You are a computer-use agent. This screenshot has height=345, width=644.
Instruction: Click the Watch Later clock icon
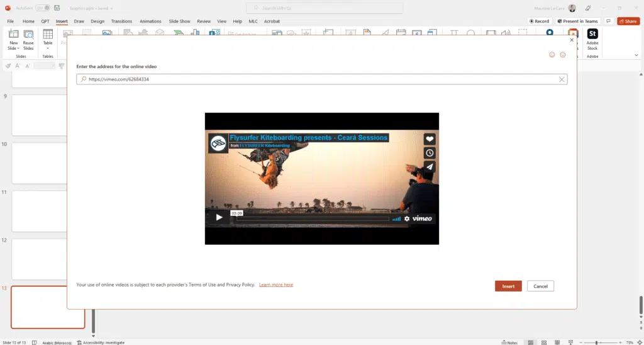[x=430, y=153]
